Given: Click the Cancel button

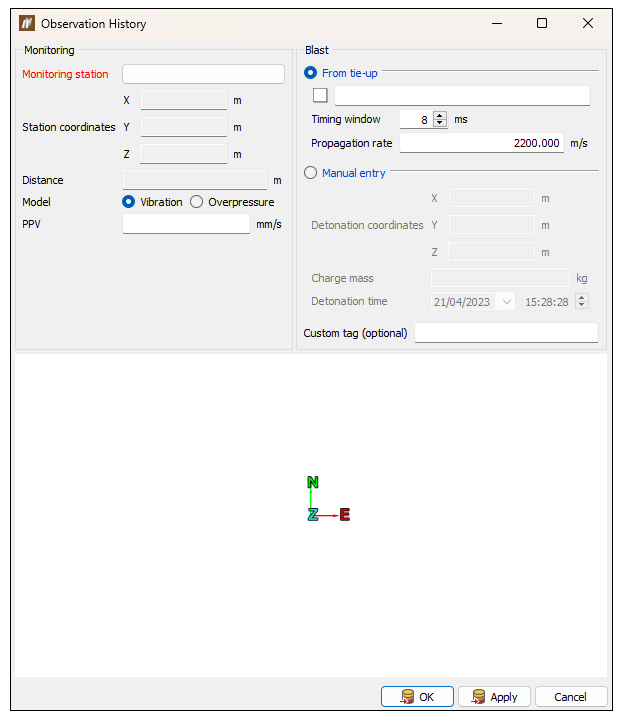Looking at the screenshot, I should pyautogui.click(x=571, y=696).
